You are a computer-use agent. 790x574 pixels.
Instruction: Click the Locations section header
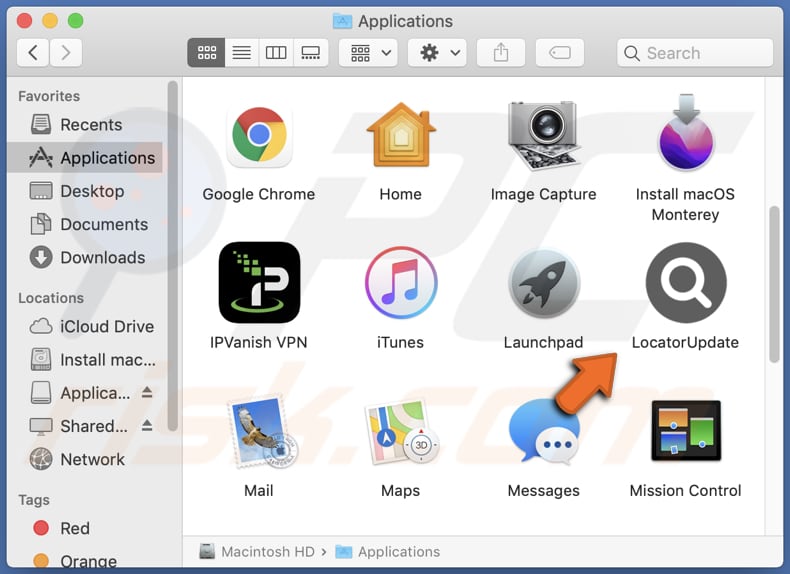pyautogui.click(x=51, y=298)
